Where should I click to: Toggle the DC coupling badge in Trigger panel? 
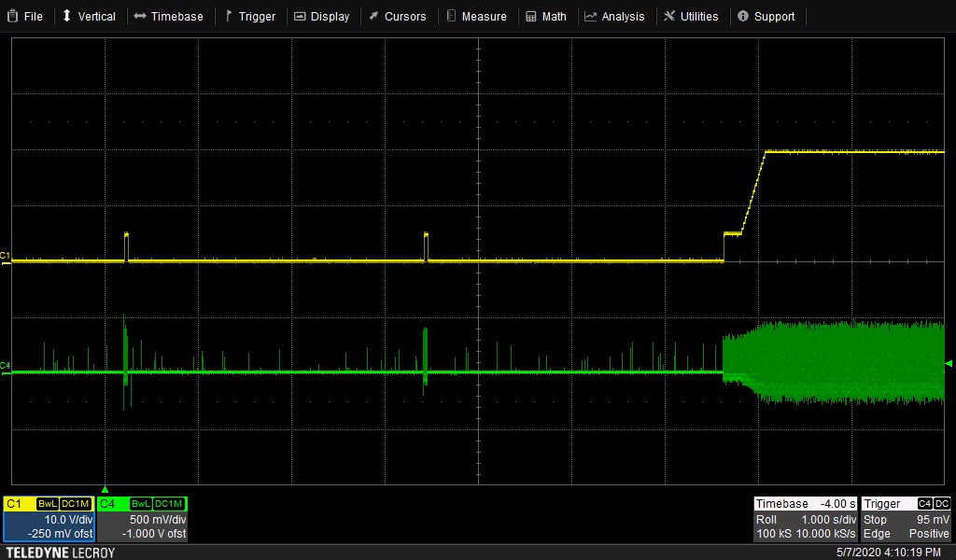coord(942,503)
